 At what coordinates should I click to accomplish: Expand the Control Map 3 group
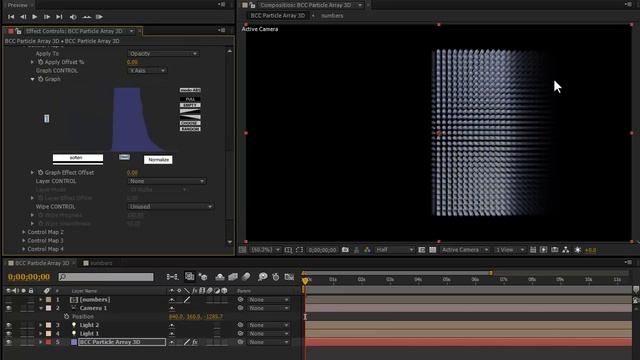click(24, 240)
